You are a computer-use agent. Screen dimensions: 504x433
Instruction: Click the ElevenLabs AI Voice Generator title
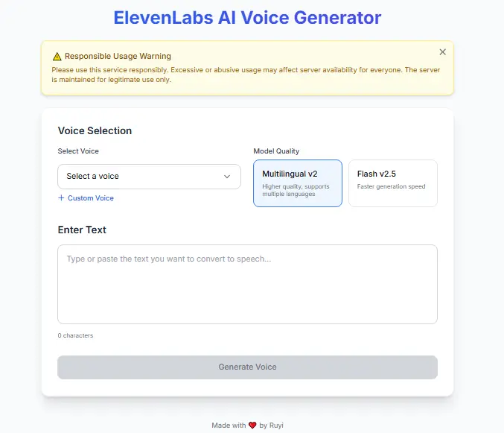click(x=247, y=18)
